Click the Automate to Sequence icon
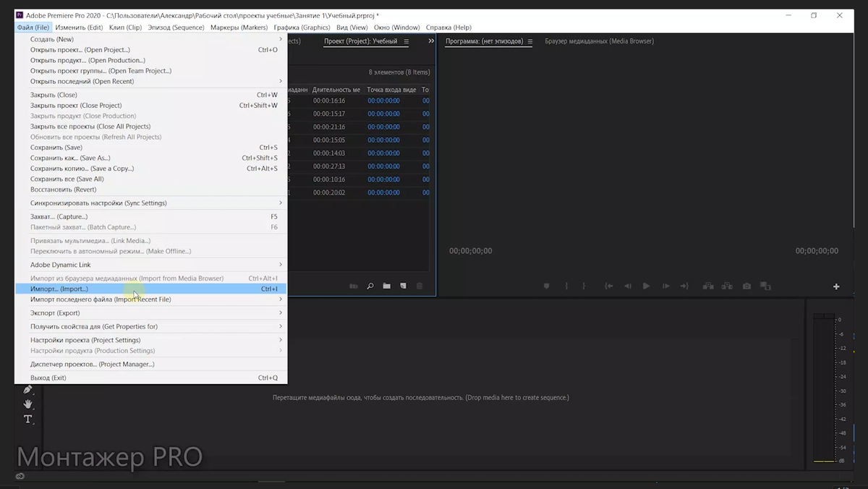Screen dimensions: 868x489 click(354, 286)
